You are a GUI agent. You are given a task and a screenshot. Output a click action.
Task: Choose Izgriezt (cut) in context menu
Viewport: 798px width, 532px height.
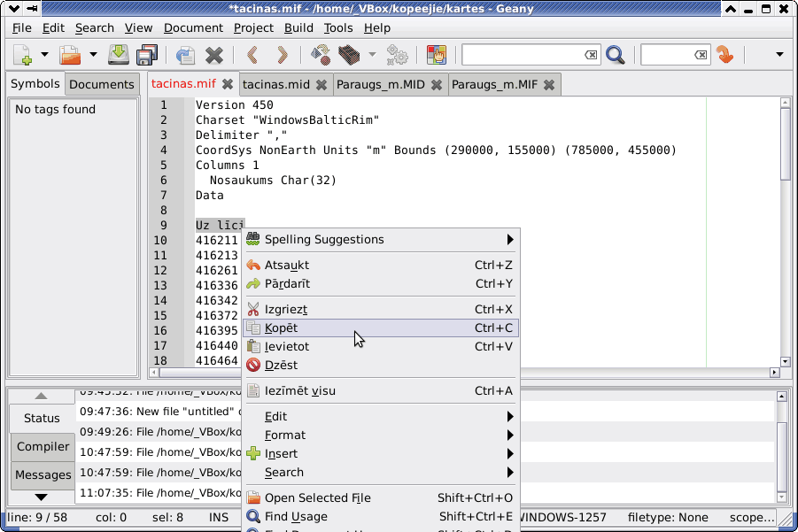[x=381, y=309]
